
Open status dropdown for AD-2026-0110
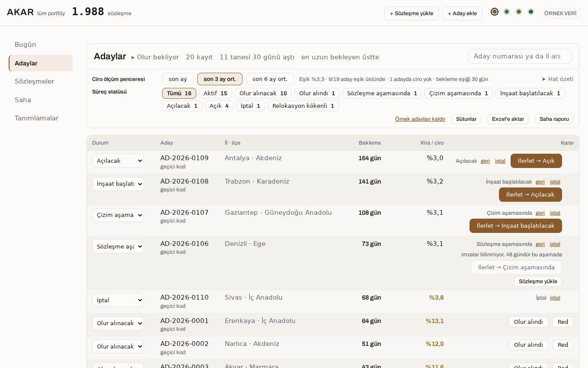click(x=118, y=300)
